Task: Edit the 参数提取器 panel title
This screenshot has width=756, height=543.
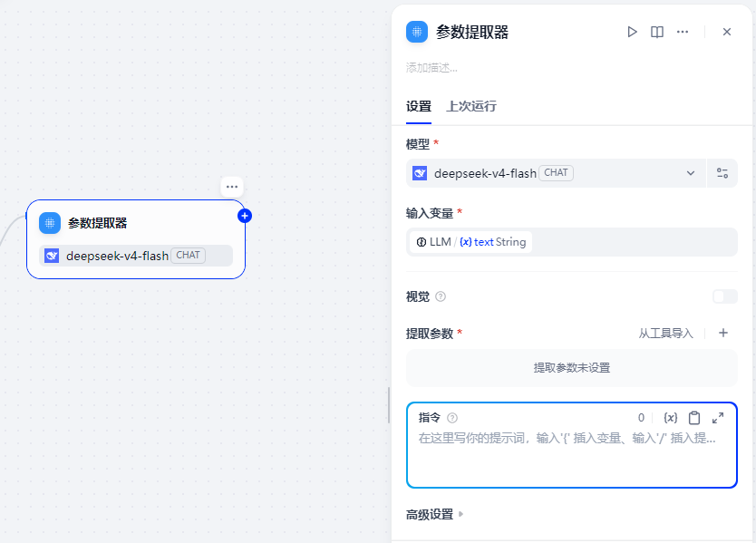Action: point(472,33)
